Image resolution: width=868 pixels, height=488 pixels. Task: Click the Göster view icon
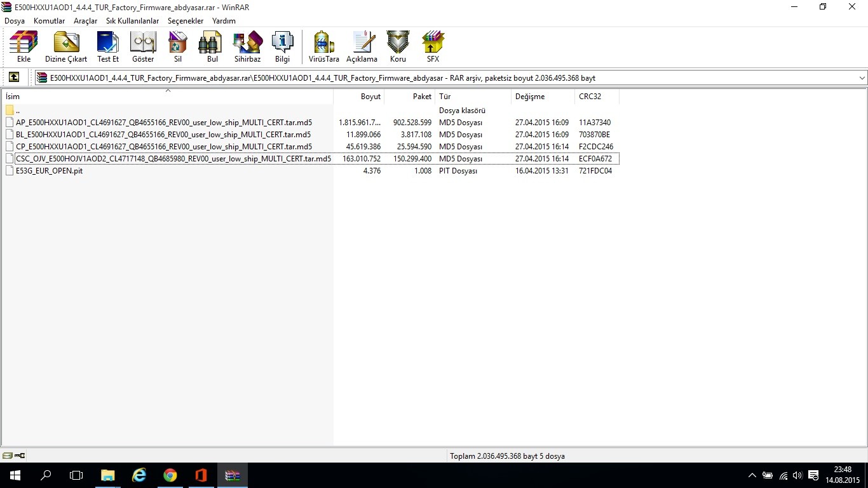pos(143,47)
